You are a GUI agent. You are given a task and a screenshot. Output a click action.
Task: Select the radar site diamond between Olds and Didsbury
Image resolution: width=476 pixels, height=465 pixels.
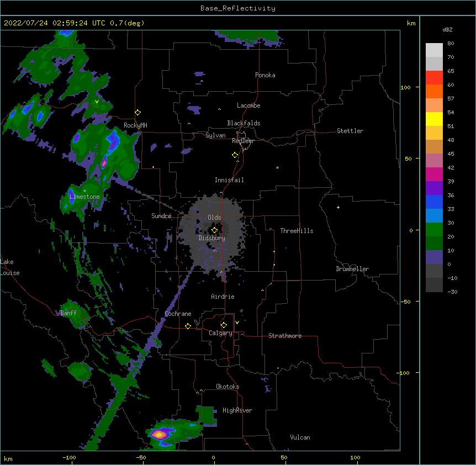215,230
